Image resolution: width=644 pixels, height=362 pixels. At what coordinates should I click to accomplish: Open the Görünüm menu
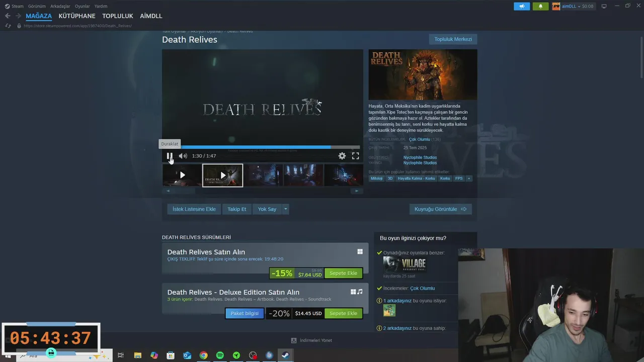click(x=37, y=6)
